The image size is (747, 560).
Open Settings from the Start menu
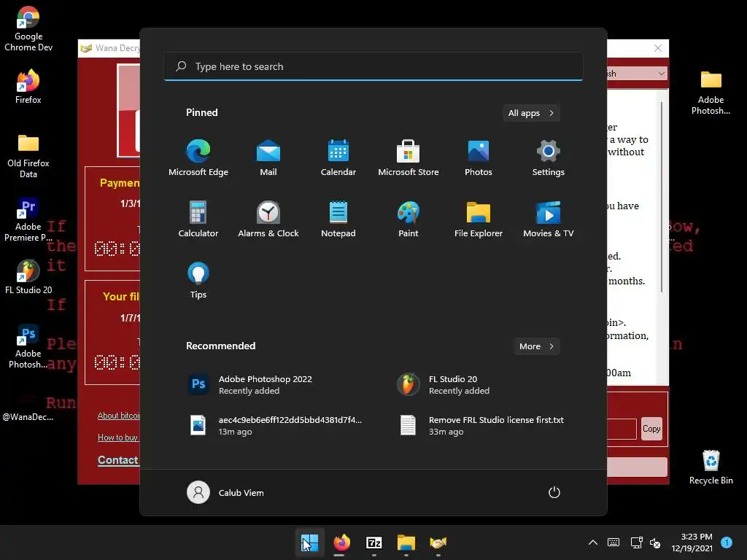(549, 158)
